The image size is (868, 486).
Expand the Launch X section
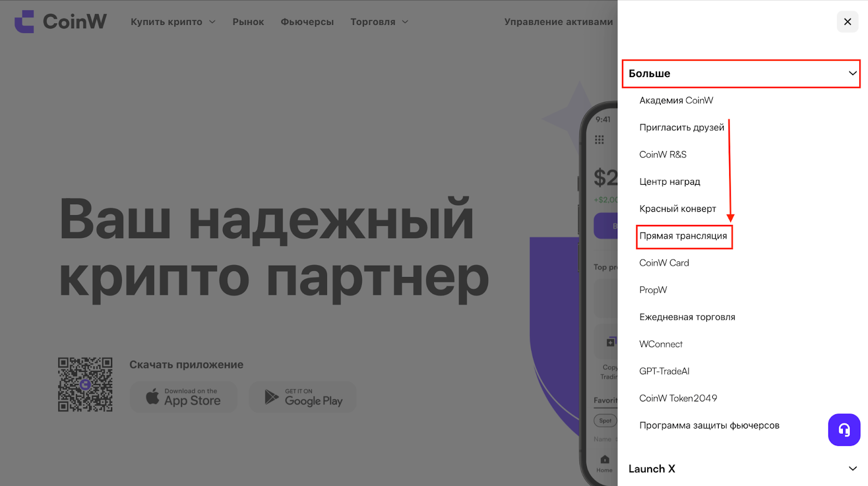coord(743,469)
